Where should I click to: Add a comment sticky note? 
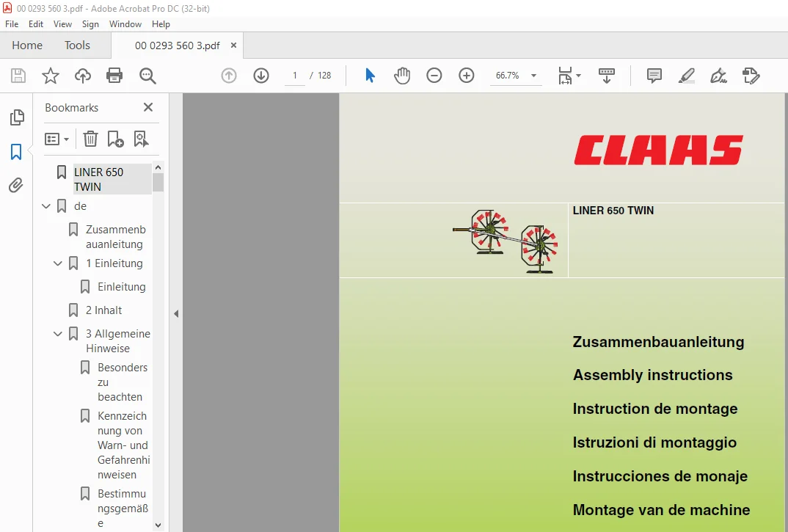[654, 76]
